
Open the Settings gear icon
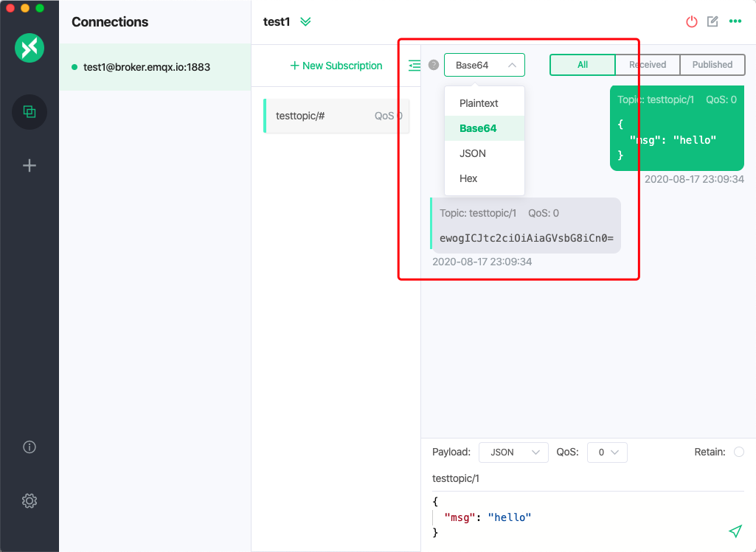click(30, 501)
